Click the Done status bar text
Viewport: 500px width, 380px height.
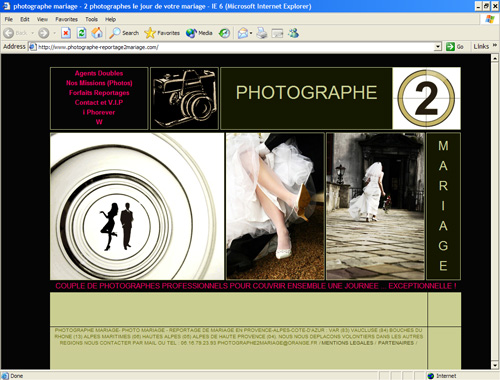(16, 376)
